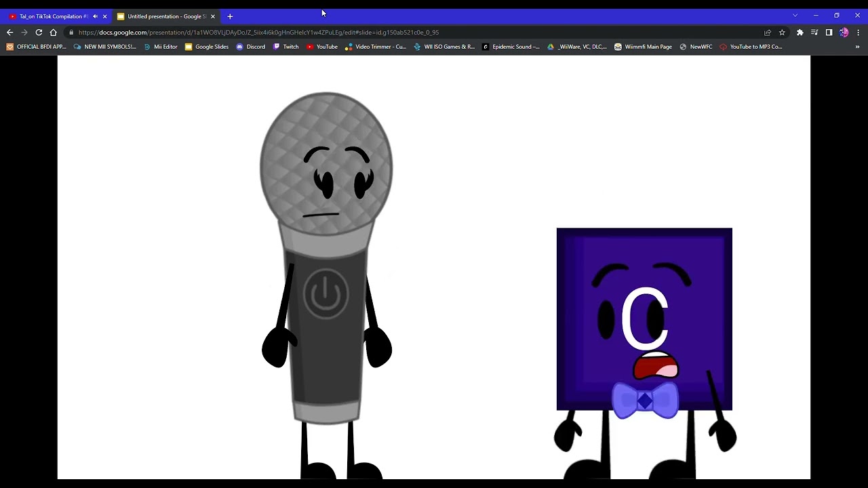Switch to the Tal_on TikTok Compilation tab

coord(54,16)
